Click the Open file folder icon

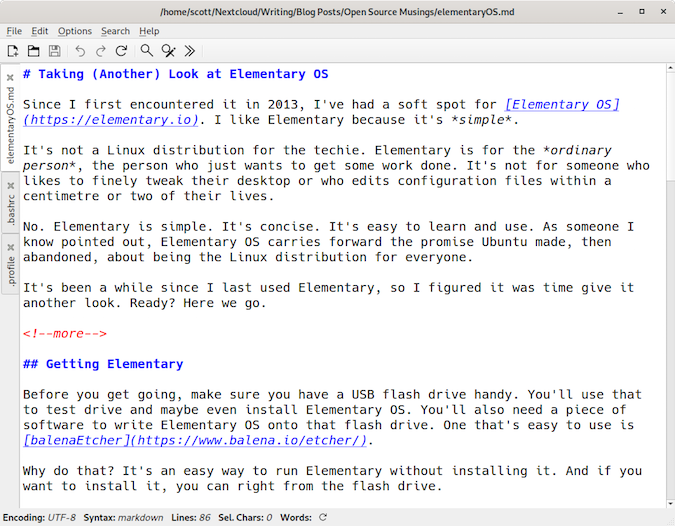click(x=33, y=51)
